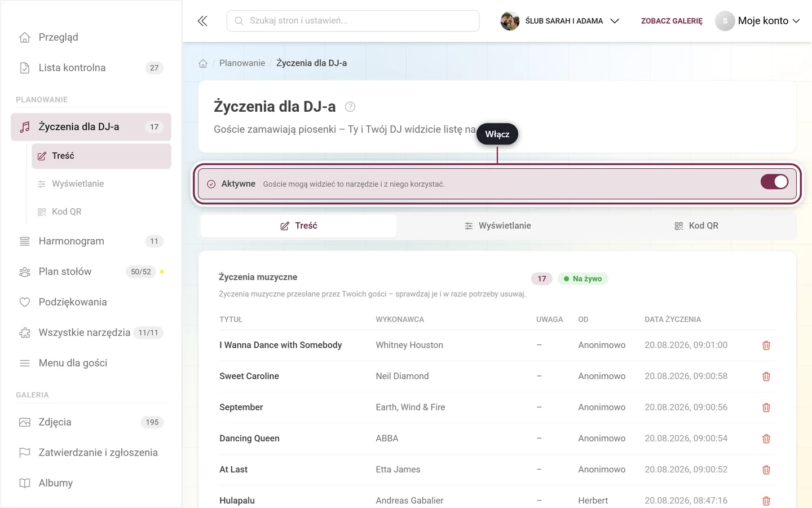
Task: Open Zdjęcia gallery in the sidebar
Action: [91, 422]
